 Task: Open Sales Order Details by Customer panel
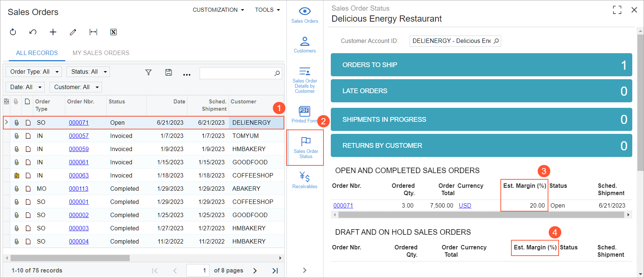pos(305,80)
